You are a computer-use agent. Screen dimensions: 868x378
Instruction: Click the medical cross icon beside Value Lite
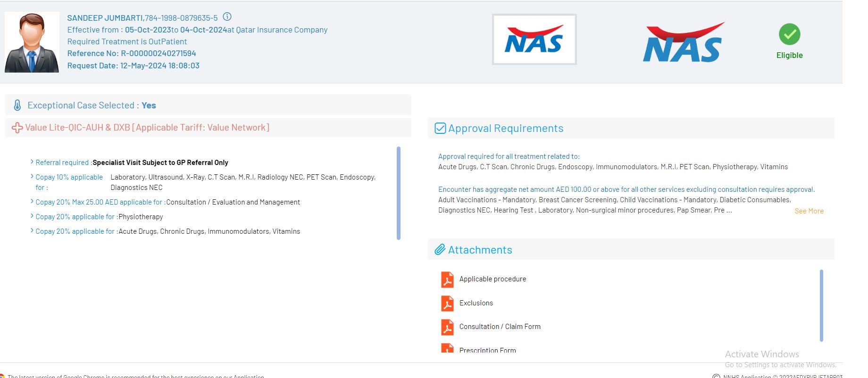point(17,128)
